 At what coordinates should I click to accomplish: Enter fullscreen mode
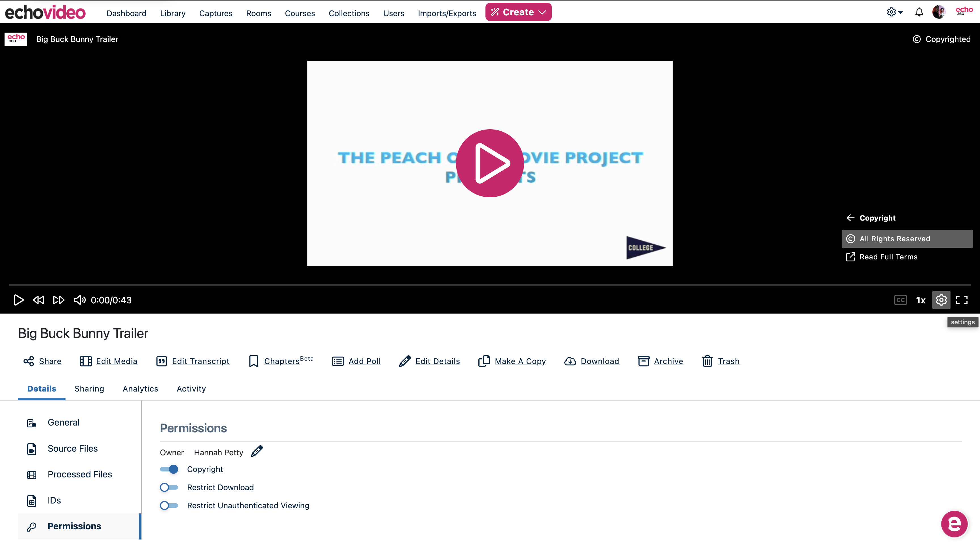962,300
